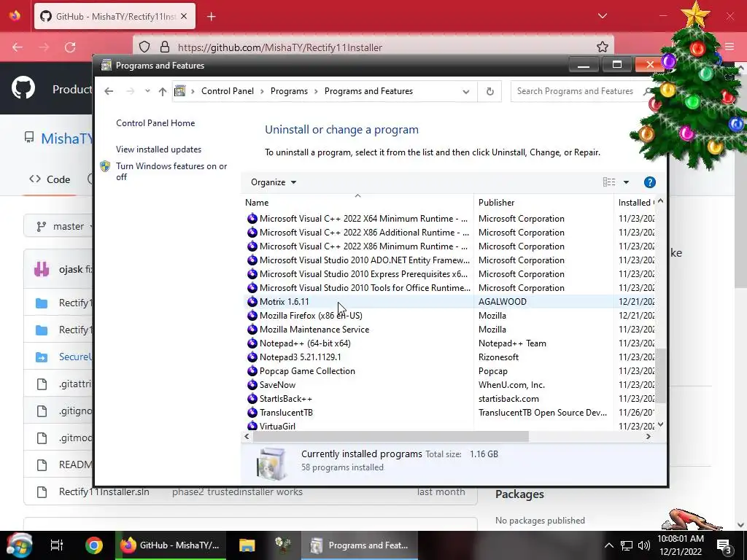747x560 pixels.
Task: Open the Windows Start button
Action: pyautogui.click(x=18, y=545)
